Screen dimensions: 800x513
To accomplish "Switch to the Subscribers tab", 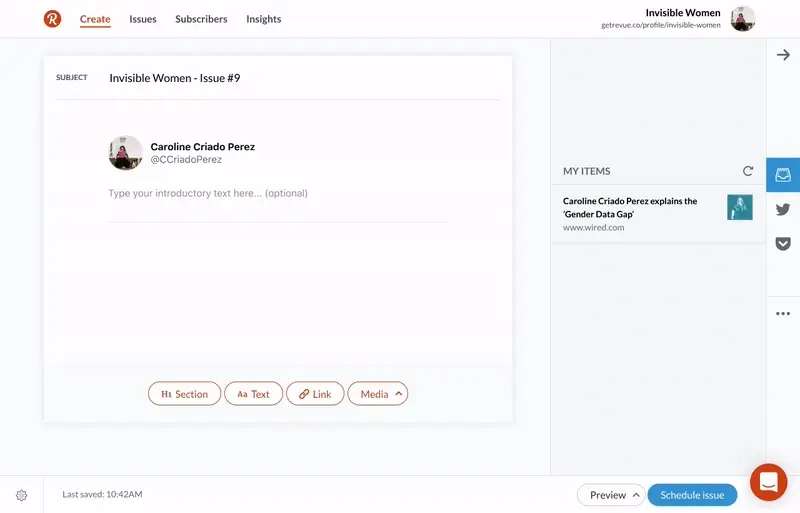I will coord(201,19).
